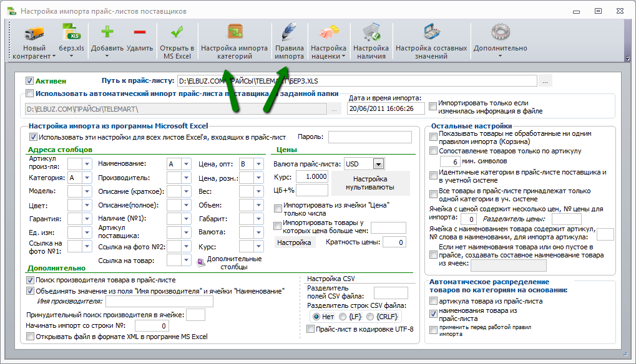The height and width of the screenshot is (364, 636).
Task: Expand the Дополнительно toolbar dropdown arrow
Action: tap(500, 56)
